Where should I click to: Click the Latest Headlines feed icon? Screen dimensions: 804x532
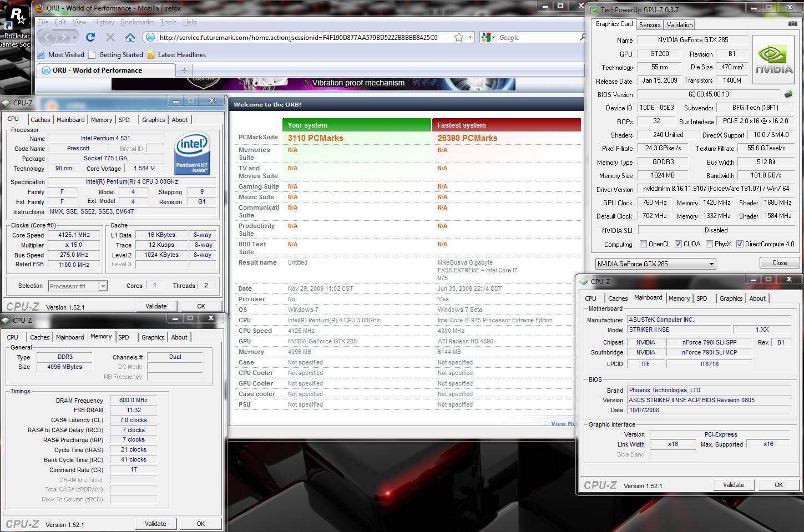[151, 55]
